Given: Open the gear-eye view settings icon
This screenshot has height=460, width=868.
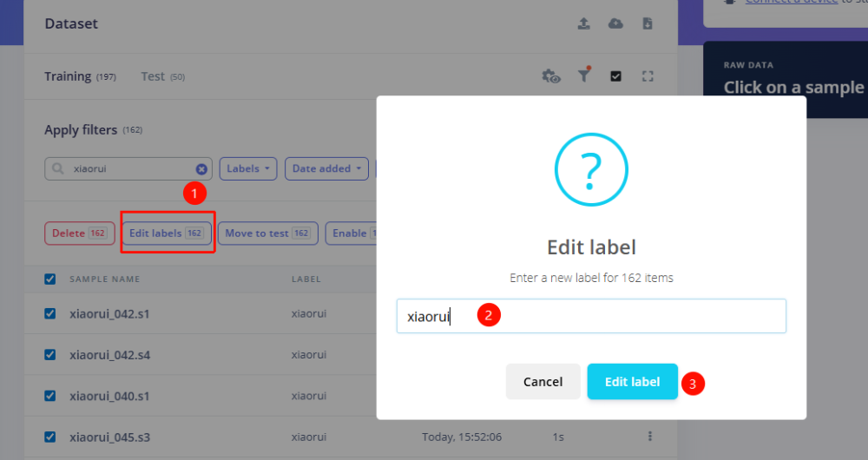Looking at the screenshot, I should click(551, 76).
